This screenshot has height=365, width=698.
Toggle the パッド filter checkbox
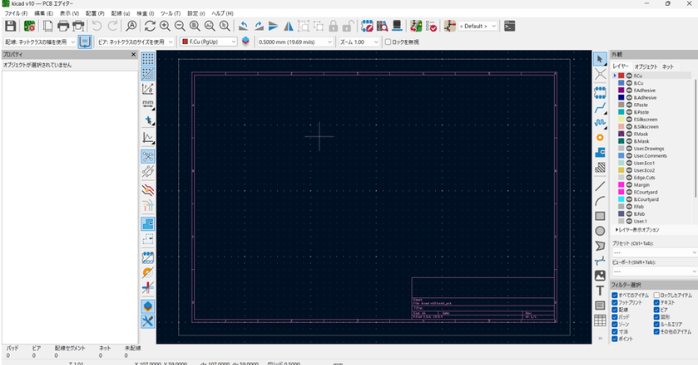tap(615, 317)
